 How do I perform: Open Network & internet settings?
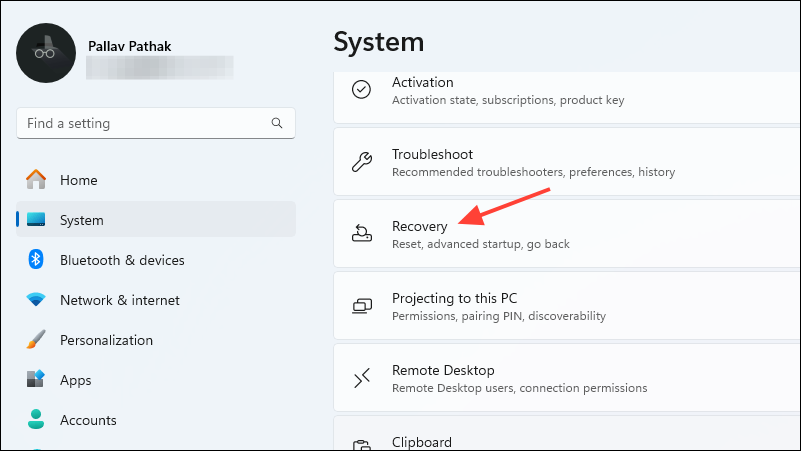120,300
